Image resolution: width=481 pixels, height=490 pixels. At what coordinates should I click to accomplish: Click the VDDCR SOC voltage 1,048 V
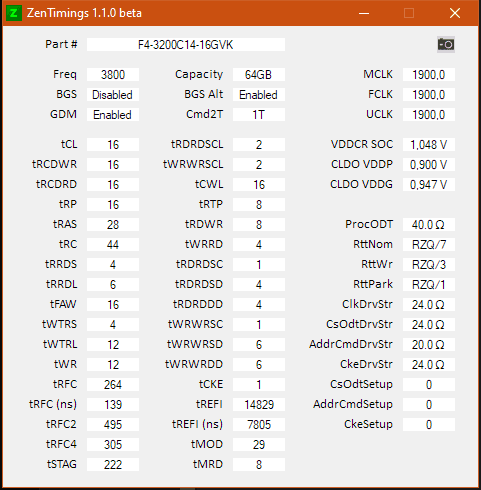pos(429,144)
